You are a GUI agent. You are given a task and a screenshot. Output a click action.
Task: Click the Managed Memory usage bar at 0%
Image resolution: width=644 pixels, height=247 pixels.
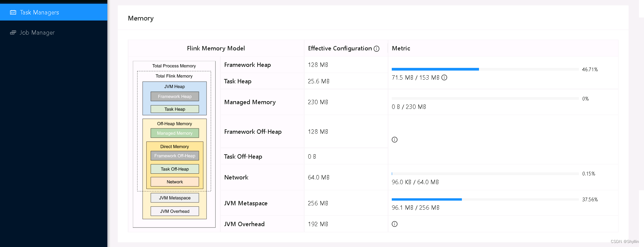click(485, 98)
